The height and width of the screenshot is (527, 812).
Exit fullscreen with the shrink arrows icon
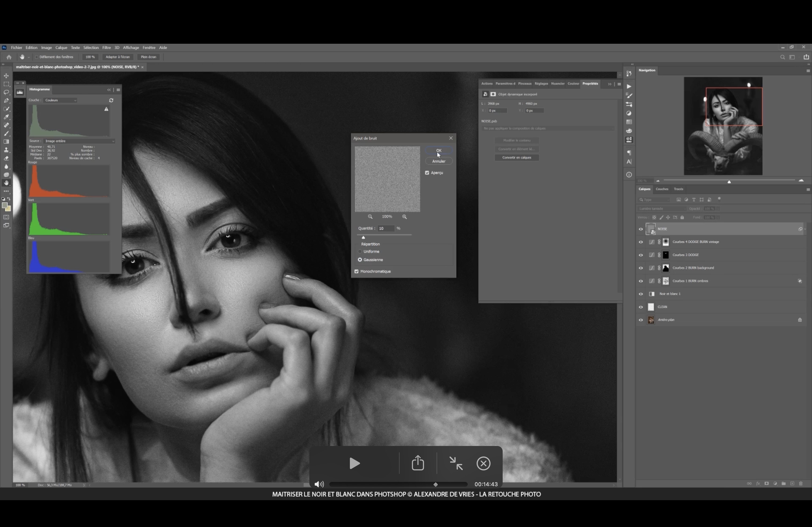tap(456, 463)
